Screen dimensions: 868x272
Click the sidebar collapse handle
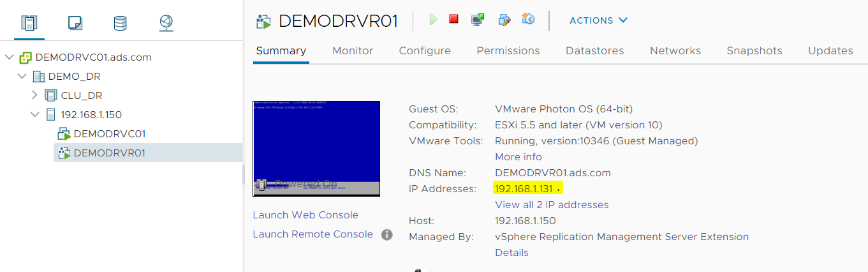coord(244,174)
